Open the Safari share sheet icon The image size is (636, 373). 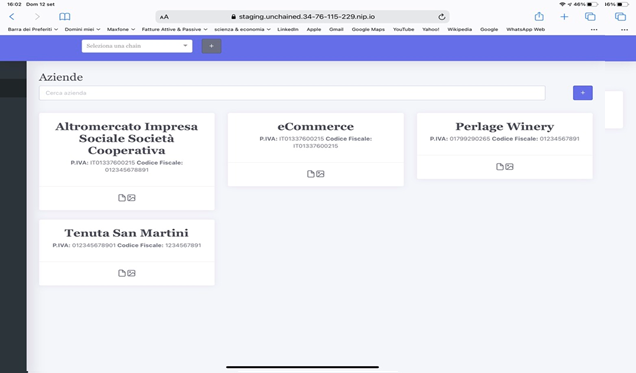pos(539,16)
